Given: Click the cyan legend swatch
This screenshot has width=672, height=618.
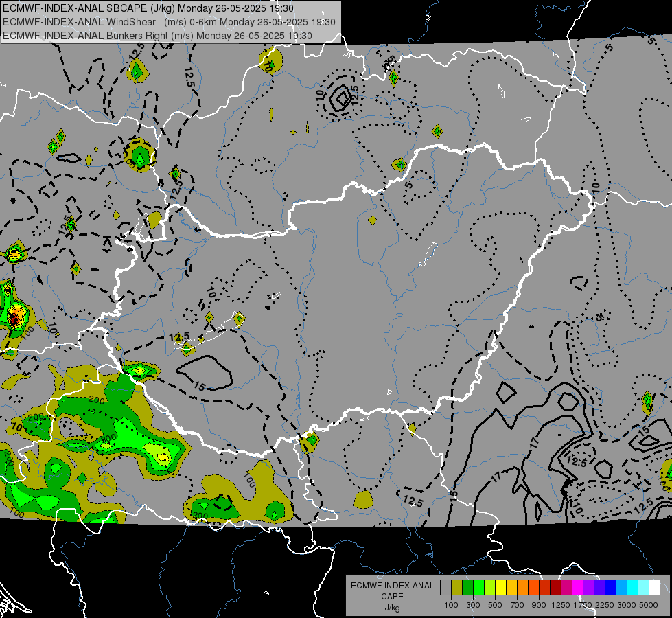Looking at the screenshot, I should 633,587.
